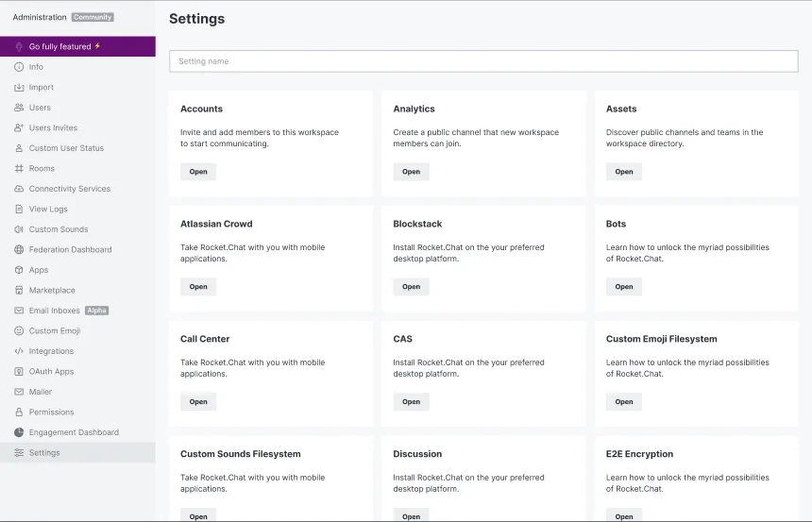This screenshot has width=812, height=522.
Task: Open the Call Center settings
Action: tap(198, 401)
